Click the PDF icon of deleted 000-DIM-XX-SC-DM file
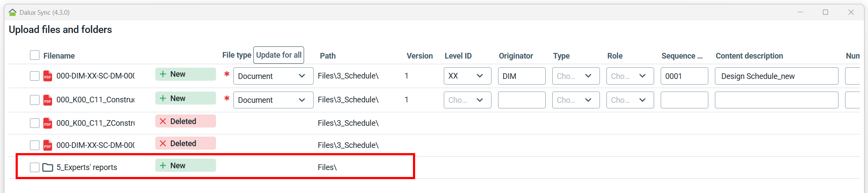This screenshot has height=193, width=868. [x=48, y=145]
